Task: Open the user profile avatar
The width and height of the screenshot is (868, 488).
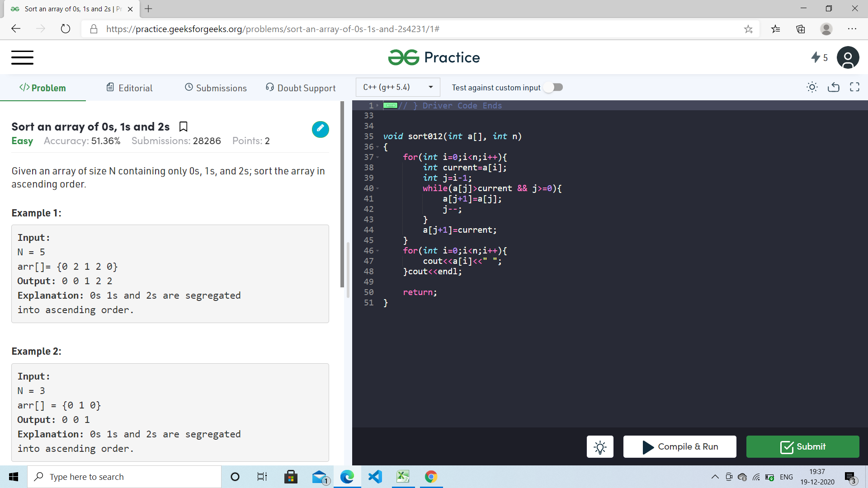Action: 848,57
